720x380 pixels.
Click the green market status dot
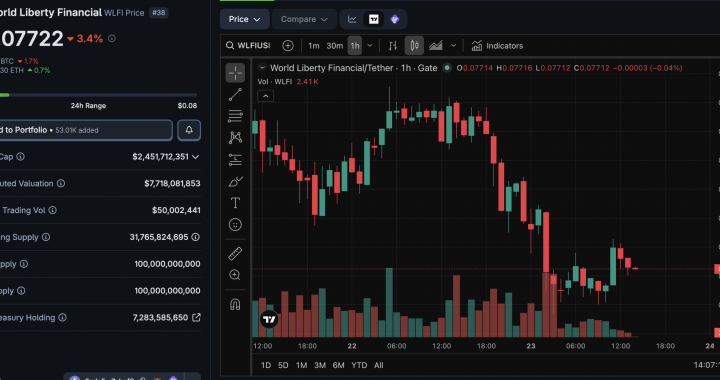tap(447, 68)
